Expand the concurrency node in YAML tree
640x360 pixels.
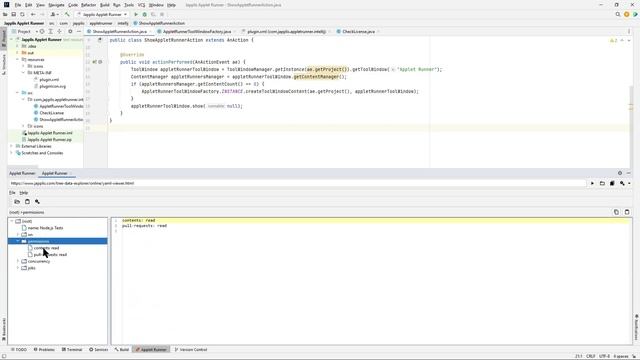coord(18,261)
